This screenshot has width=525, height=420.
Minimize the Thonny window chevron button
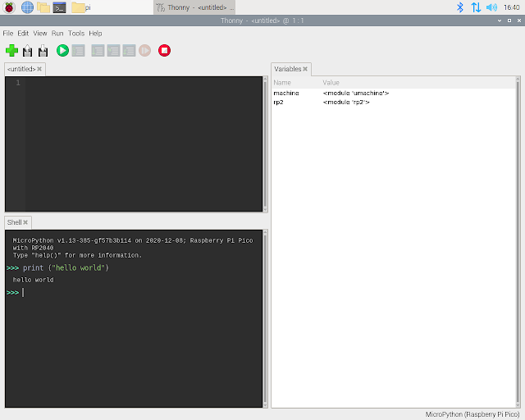click(x=500, y=21)
